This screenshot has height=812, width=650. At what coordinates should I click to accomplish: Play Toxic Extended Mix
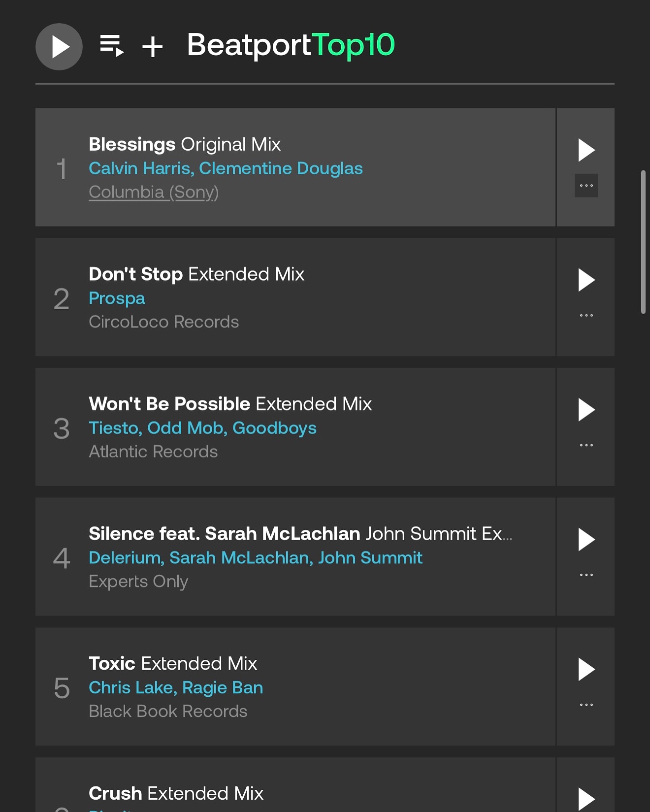click(x=586, y=670)
